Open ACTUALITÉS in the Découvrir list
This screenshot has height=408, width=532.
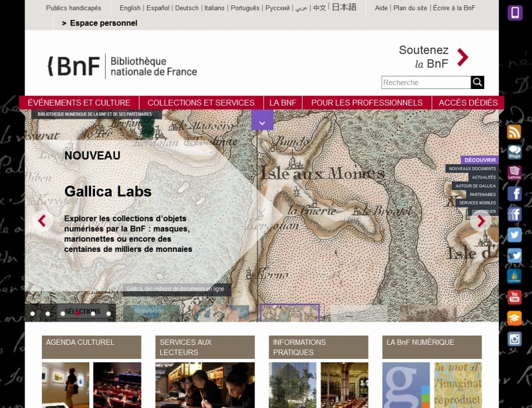click(483, 177)
